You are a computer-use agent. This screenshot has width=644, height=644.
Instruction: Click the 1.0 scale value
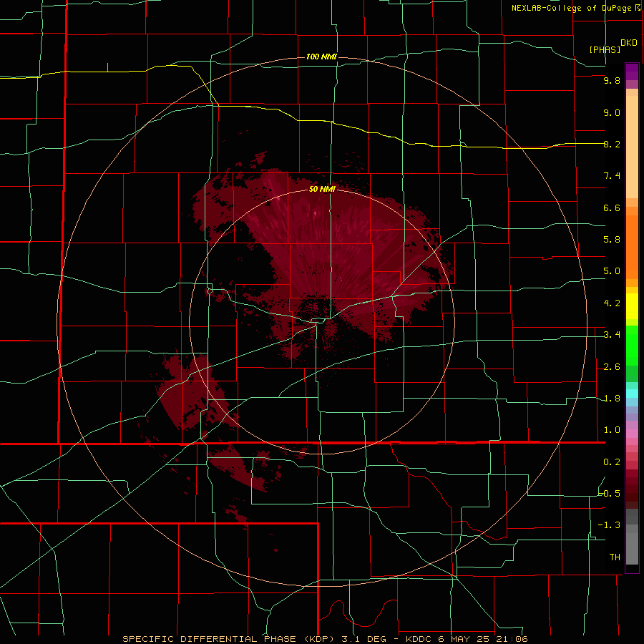point(612,430)
